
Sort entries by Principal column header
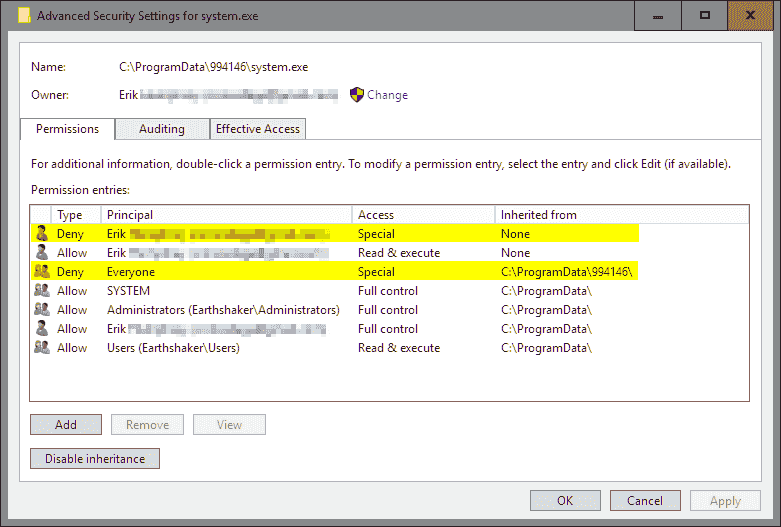coord(227,215)
